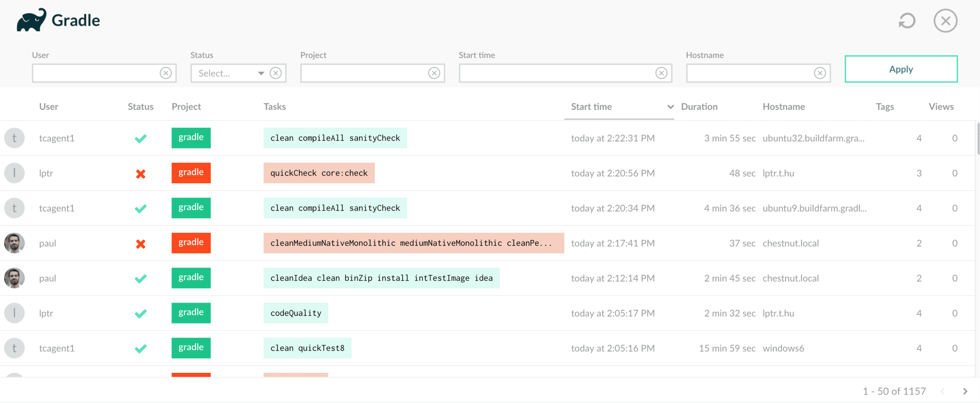Image resolution: width=980 pixels, height=403 pixels.
Task: Click paul's avatar on the failed build row
Action: [15, 243]
